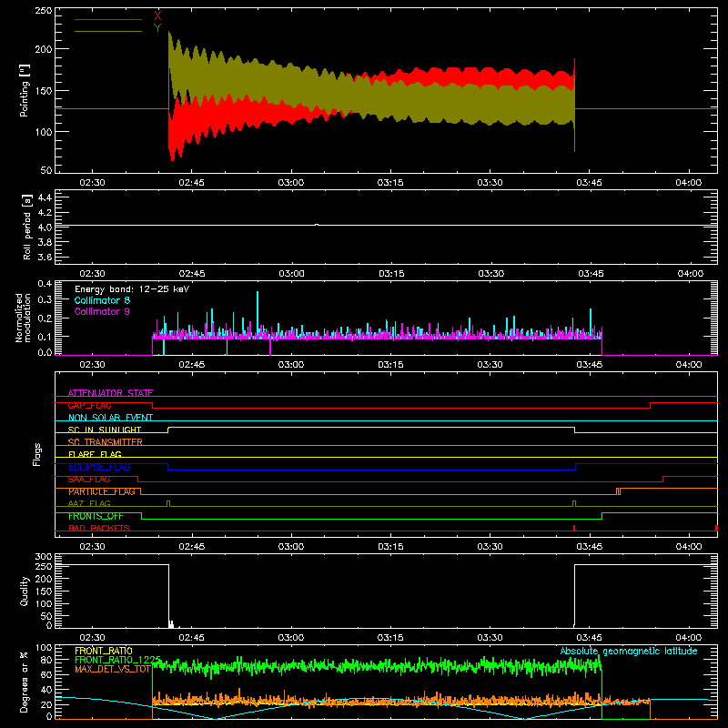The height and width of the screenshot is (728, 728).
Task: Select the green FRONT_RATIO_1225 legend label
Action: coord(117,660)
